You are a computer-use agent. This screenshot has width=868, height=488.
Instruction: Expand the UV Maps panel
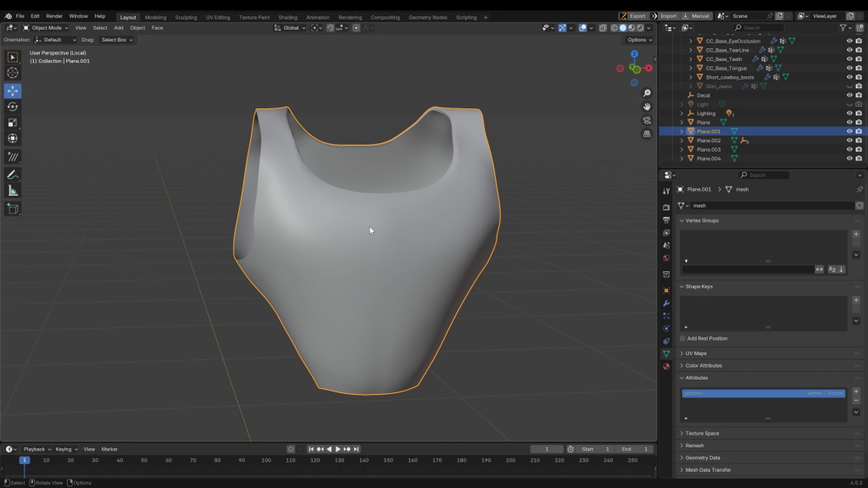696,353
